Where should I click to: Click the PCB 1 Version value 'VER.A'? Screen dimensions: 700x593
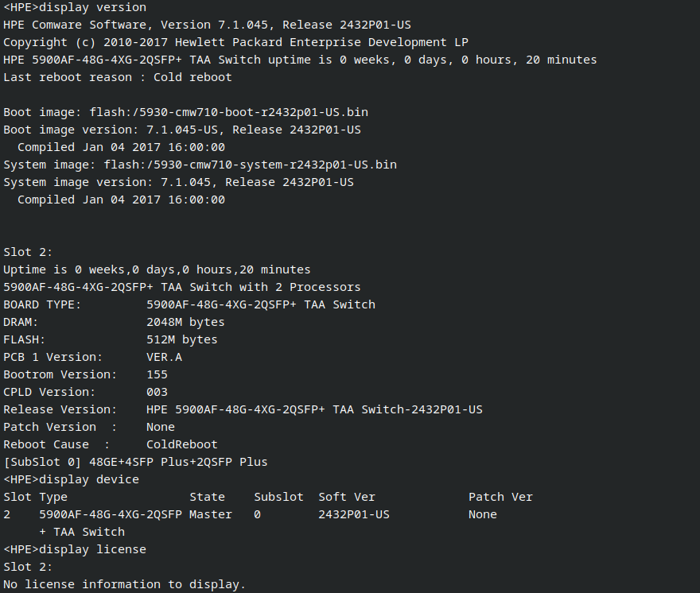[164, 357]
